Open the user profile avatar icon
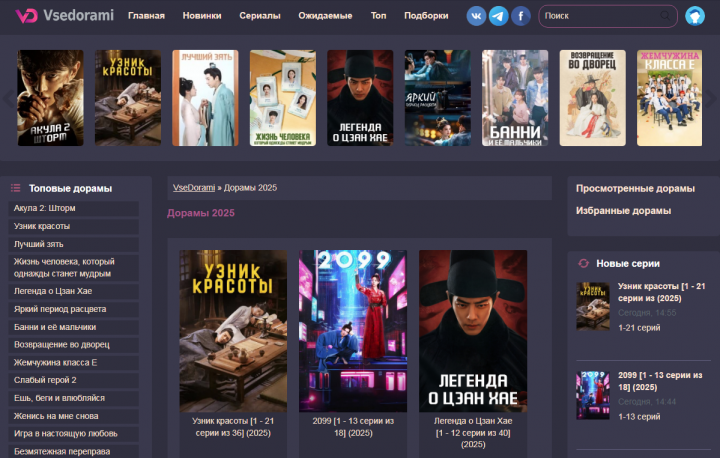The image size is (720, 458). pyautogui.click(x=695, y=16)
